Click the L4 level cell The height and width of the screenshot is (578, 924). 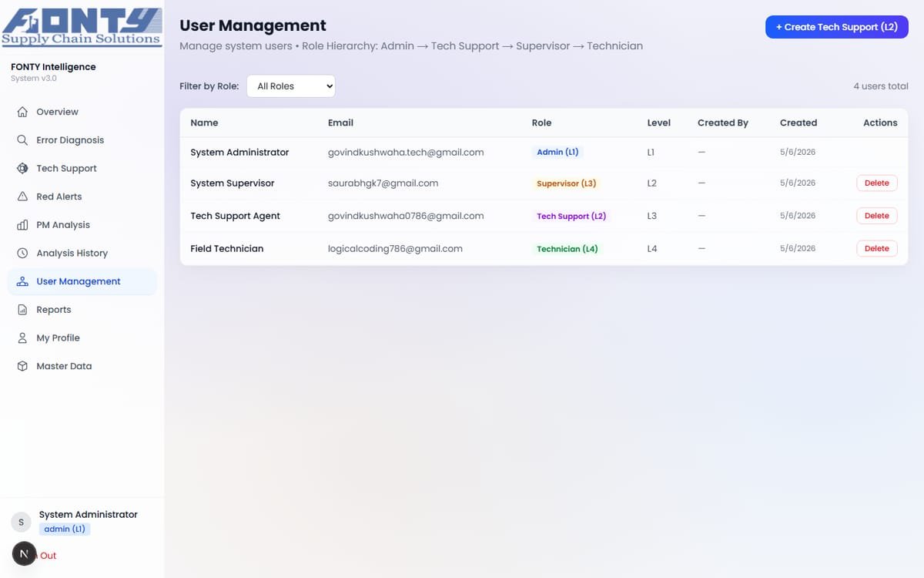coord(652,249)
